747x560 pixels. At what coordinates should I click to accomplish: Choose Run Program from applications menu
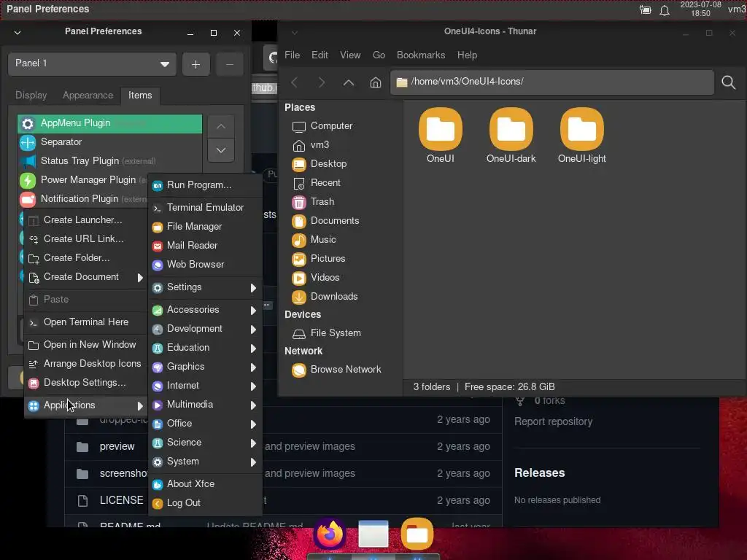click(205, 185)
